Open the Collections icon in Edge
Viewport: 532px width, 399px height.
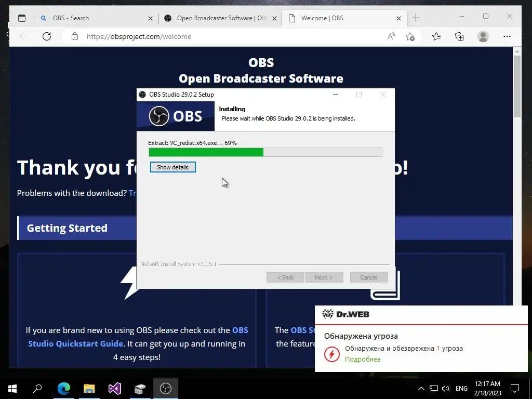[x=459, y=36]
